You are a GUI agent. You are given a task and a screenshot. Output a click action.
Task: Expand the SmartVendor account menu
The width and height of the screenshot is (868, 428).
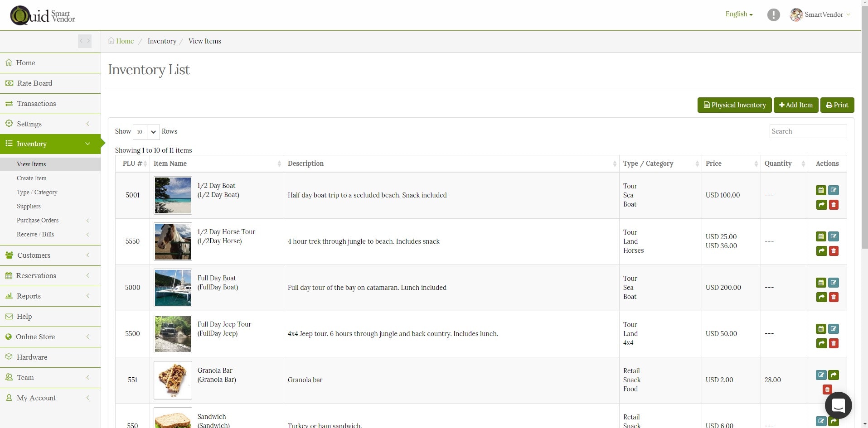click(x=820, y=14)
